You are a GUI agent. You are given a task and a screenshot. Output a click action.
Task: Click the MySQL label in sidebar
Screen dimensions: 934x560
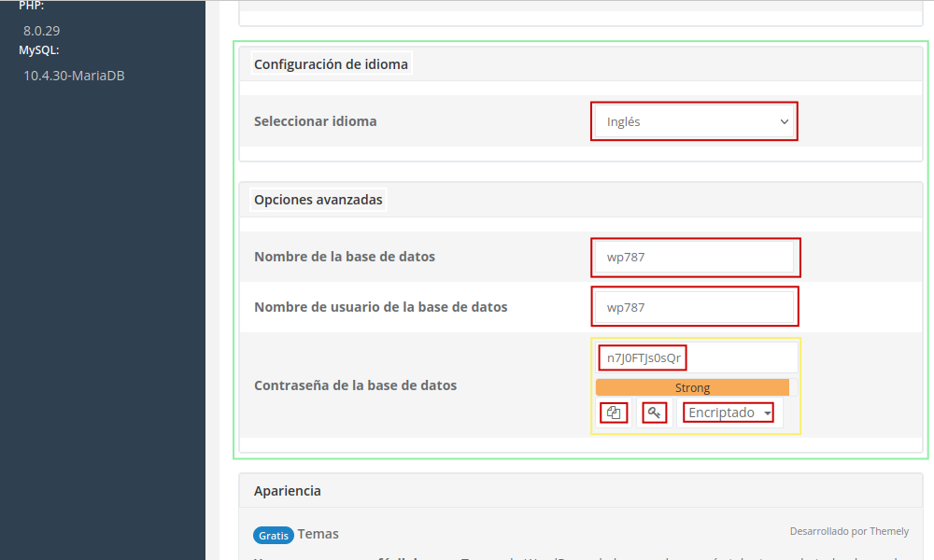coord(39,50)
